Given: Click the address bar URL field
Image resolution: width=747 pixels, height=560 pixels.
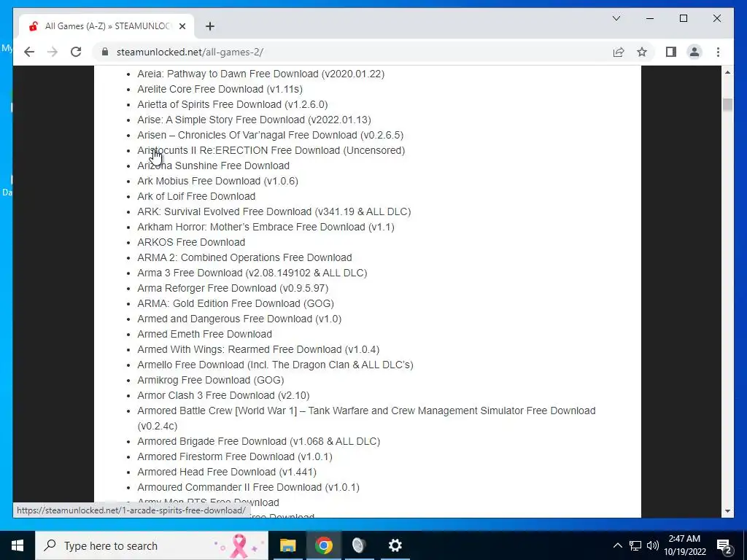Looking at the screenshot, I should click(352, 52).
